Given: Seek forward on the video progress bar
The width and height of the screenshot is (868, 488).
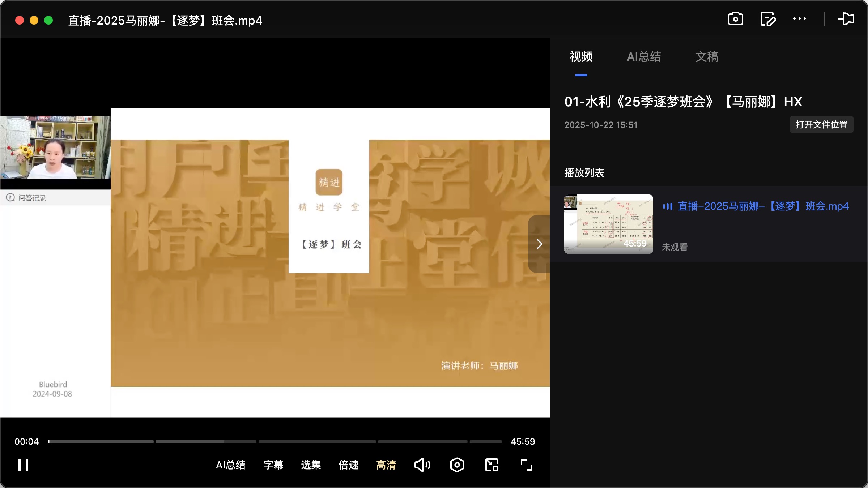Looking at the screenshot, I should point(325,441).
